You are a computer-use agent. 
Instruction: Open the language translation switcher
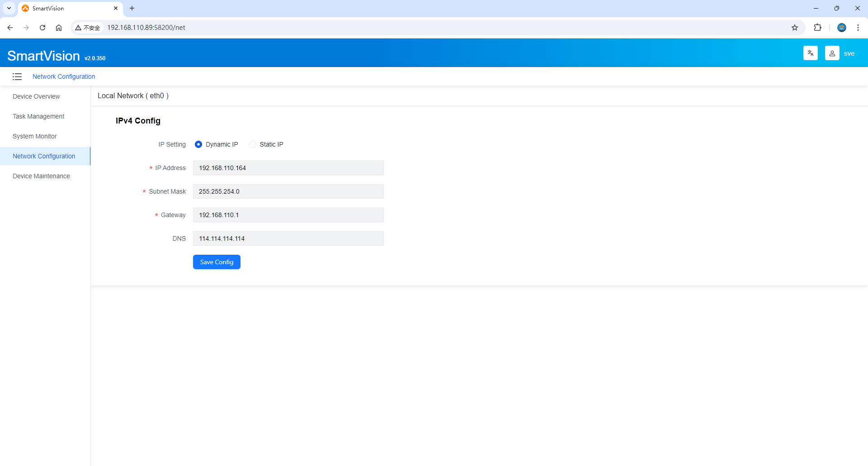click(x=811, y=53)
